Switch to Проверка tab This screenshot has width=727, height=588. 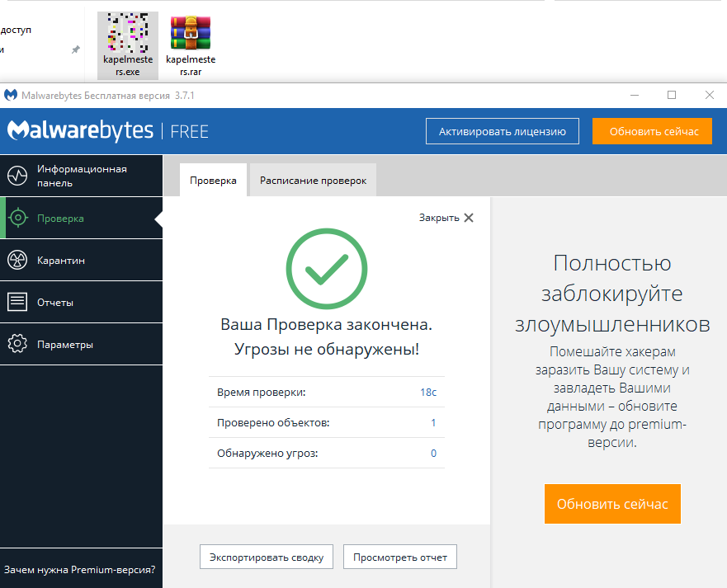click(x=213, y=181)
